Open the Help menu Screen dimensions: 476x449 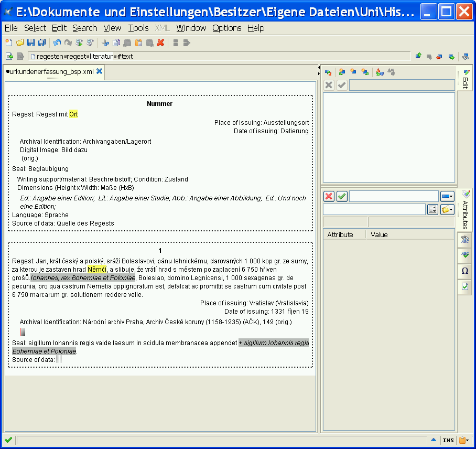pyautogui.click(x=256, y=28)
